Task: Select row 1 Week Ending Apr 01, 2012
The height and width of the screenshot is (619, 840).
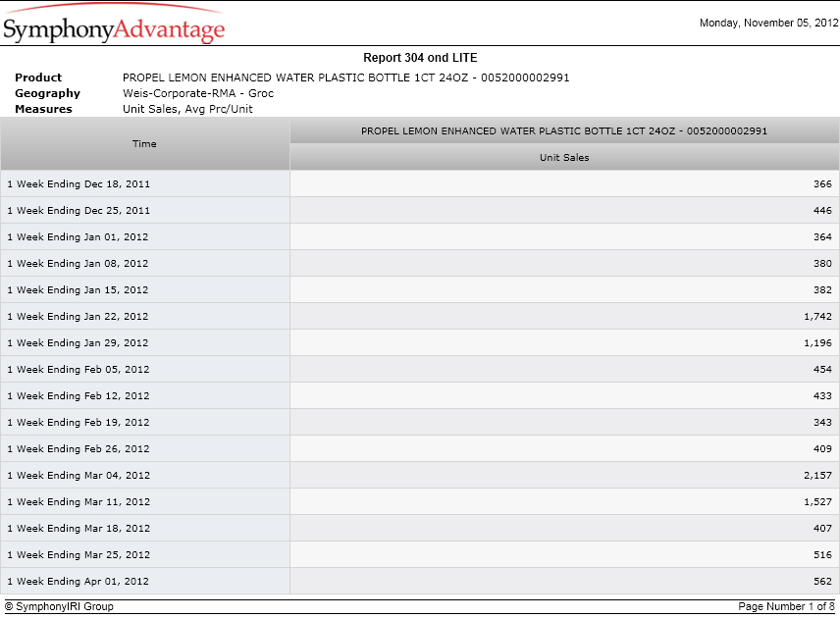Action: click(x=420, y=582)
